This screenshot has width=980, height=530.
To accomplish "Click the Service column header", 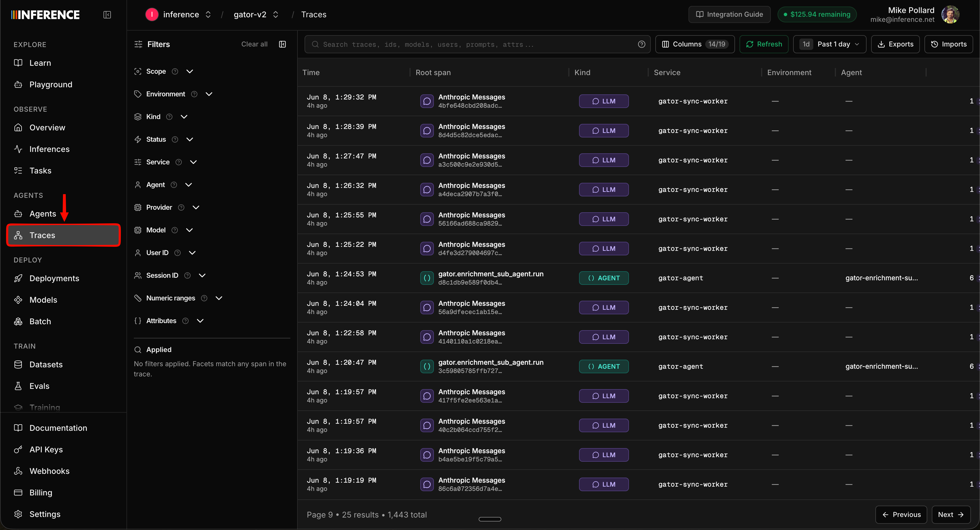I will [x=667, y=72].
